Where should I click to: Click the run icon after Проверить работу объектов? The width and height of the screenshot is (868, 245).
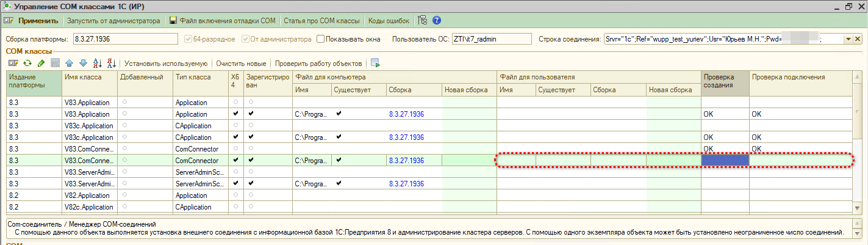click(375, 63)
